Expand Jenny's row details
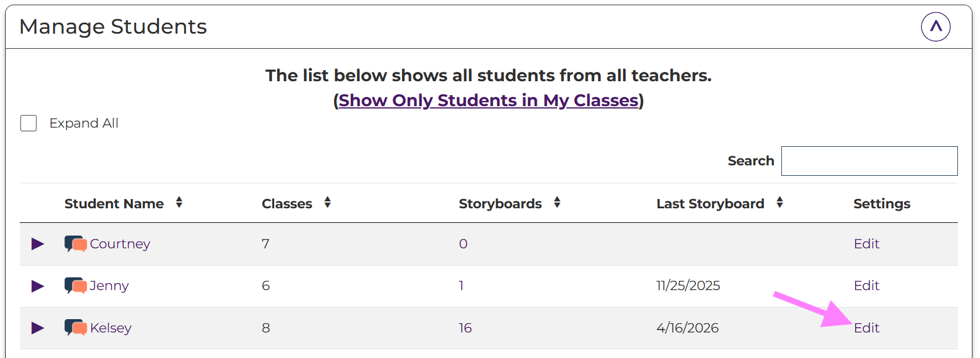Viewport: 980px width, 358px height. pos(38,285)
